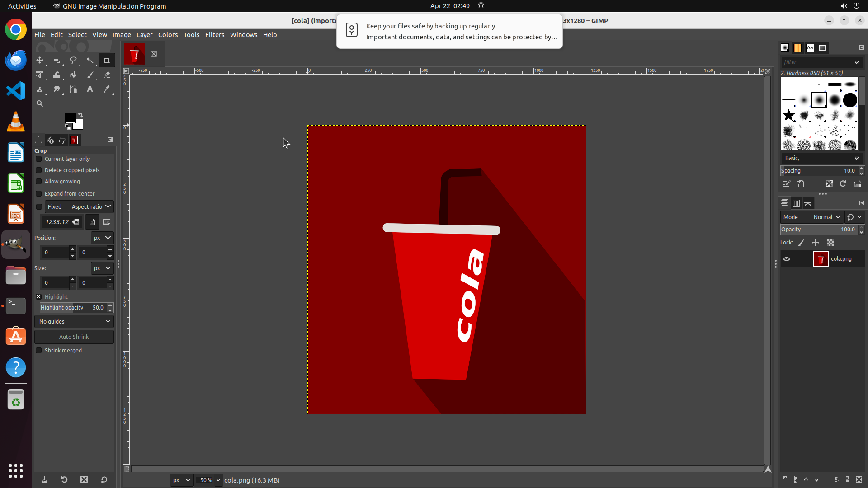Expand the Aspect ratio dropdown
Viewport: 868px width, 488px height.
[91, 207]
